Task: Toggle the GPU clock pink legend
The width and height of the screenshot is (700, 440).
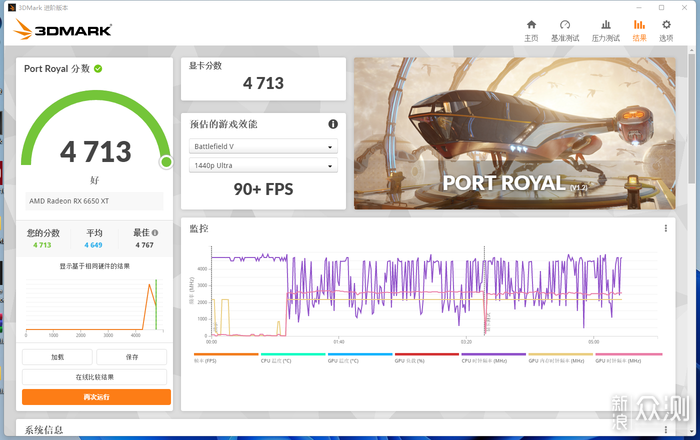Action: tap(629, 354)
